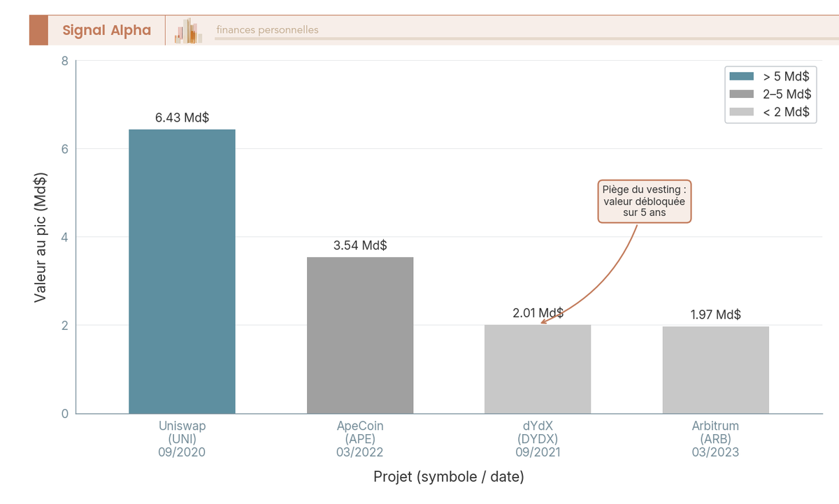
Task: Click the orange square at the header's left
Action: coord(38,30)
